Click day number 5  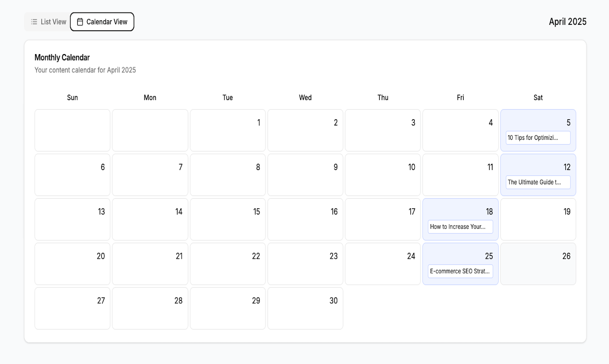[x=568, y=123]
